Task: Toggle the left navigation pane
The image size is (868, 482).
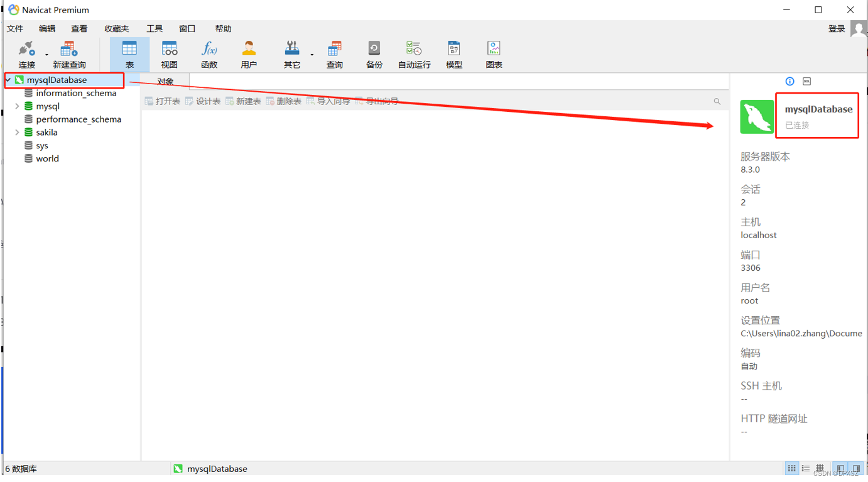Action: tap(840, 468)
